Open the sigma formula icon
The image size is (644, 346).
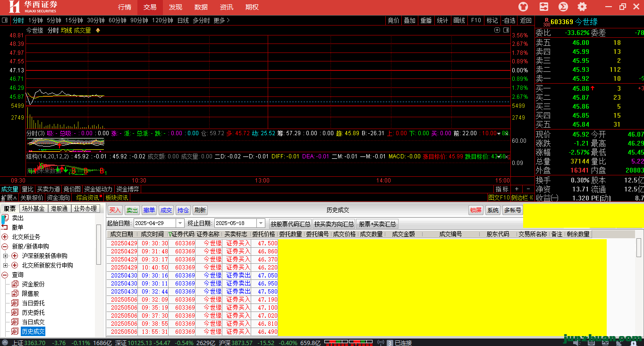coord(563,7)
